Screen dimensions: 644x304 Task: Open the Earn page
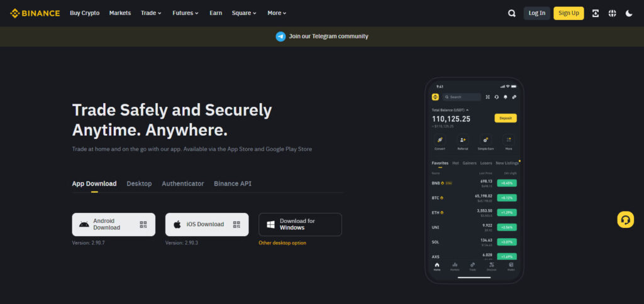[216, 13]
